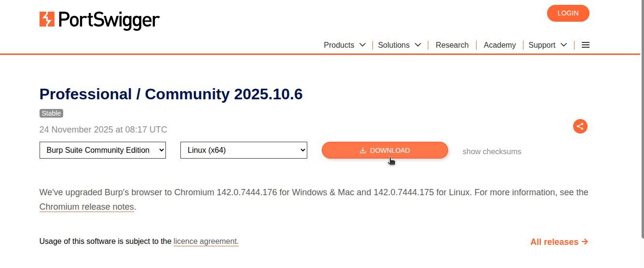Image resolution: width=644 pixels, height=268 pixels.
Task: Click the PortSwigger lightning logo icon
Action: [x=47, y=19]
